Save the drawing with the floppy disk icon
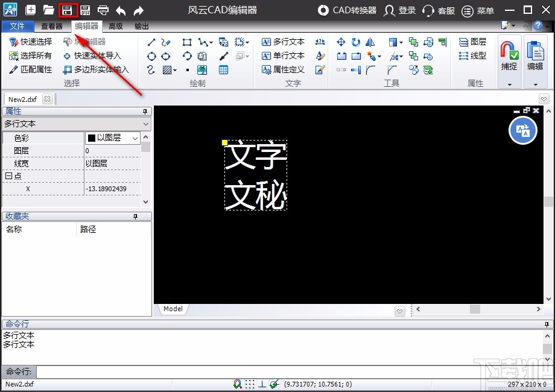The width and height of the screenshot is (555, 392). [67, 10]
